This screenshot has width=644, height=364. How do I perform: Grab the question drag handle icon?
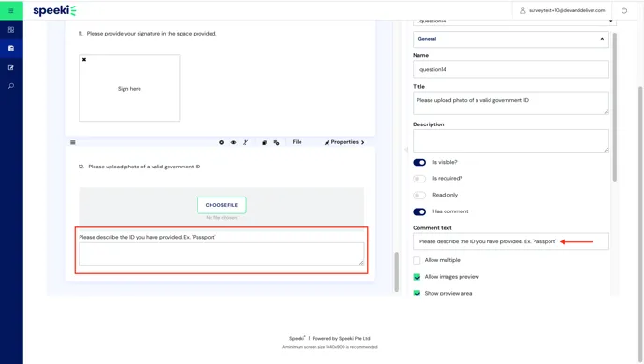tap(73, 142)
